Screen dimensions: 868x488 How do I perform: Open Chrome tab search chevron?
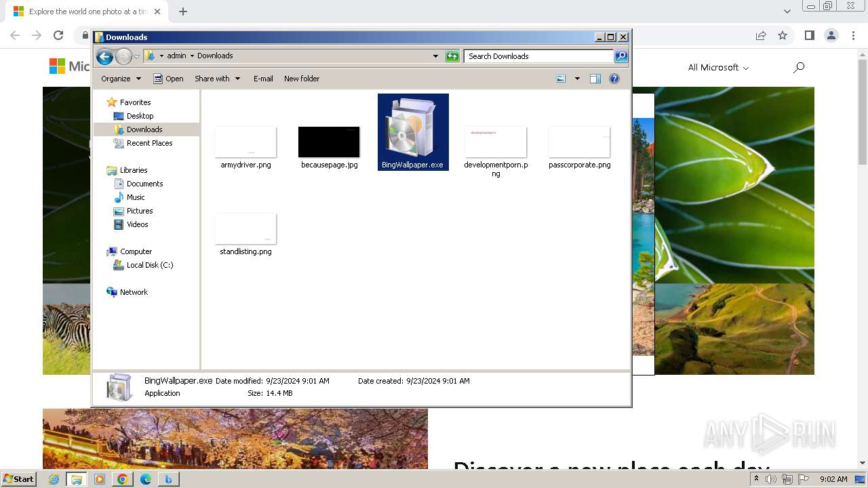(787, 12)
